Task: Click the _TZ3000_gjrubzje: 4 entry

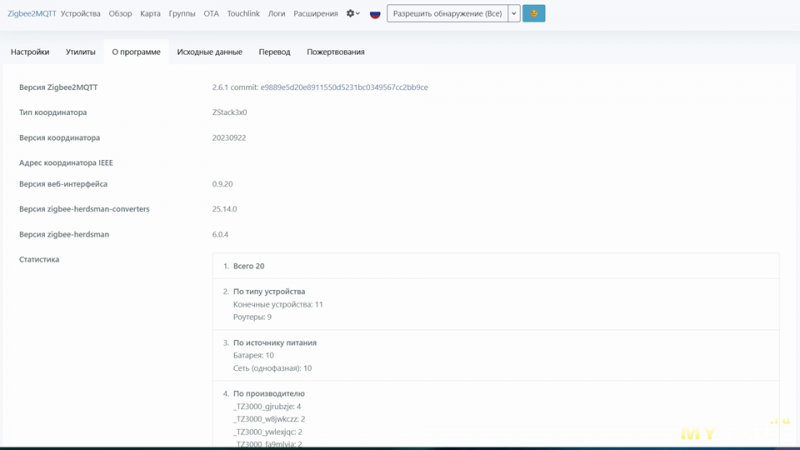Action: point(267,407)
